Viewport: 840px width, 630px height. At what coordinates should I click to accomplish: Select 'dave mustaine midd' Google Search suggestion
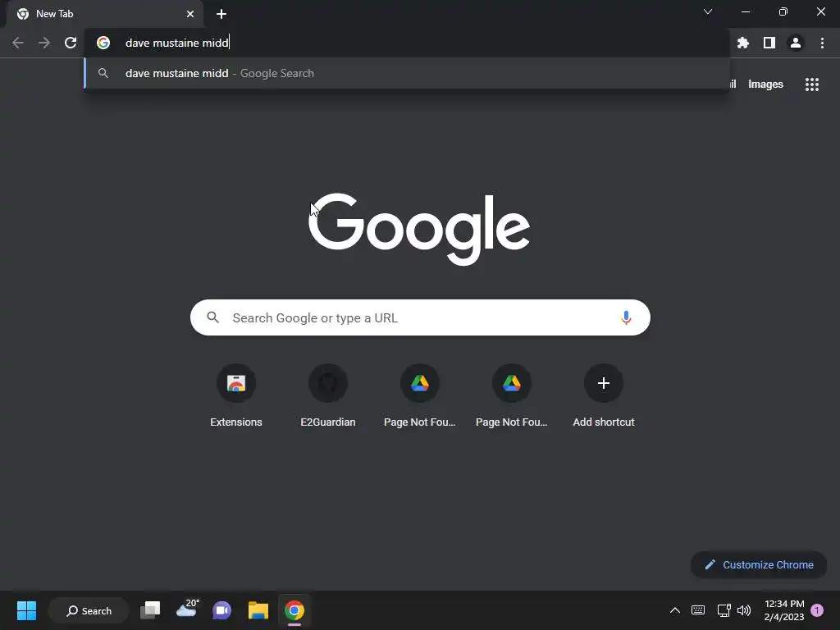tap(407, 73)
